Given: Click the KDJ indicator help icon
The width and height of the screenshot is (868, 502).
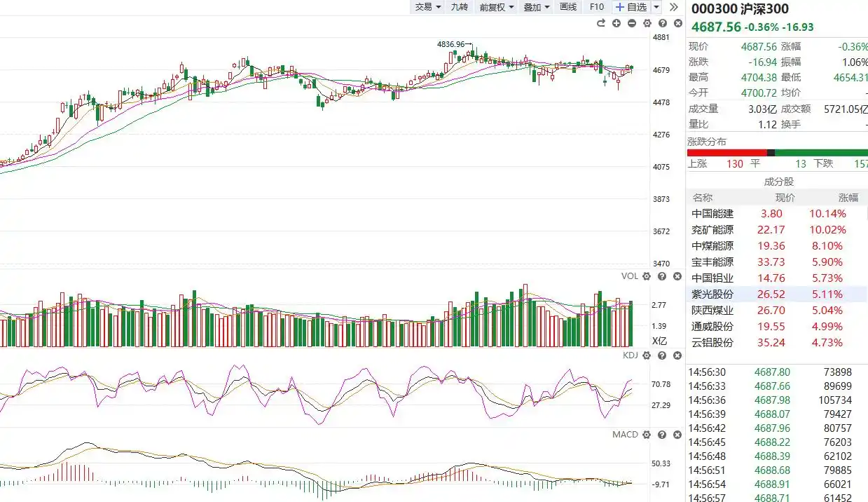Looking at the screenshot, I should click(662, 355).
